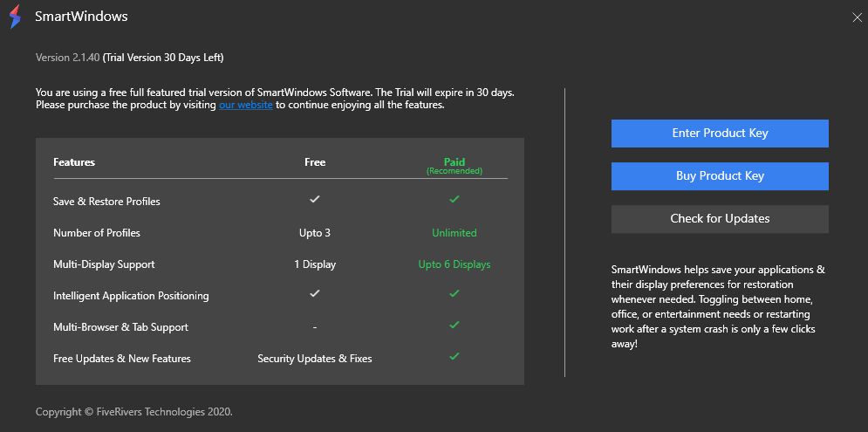
Task: Click the 'Version 2.1.40' text
Action: (67, 58)
